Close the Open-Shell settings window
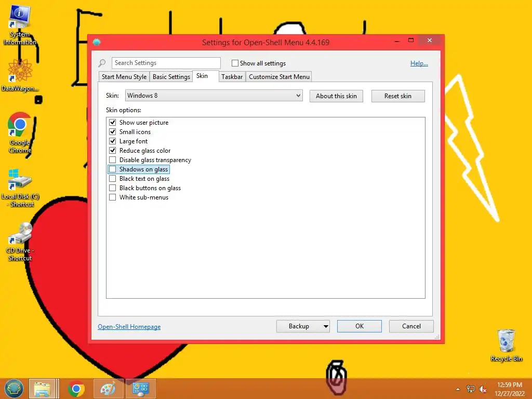 tap(430, 41)
